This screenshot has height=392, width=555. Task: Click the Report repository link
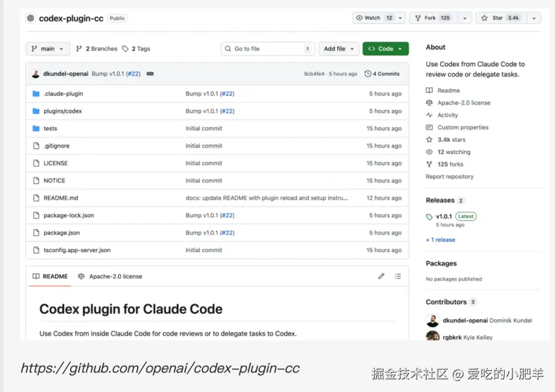(x=449, y=176)
